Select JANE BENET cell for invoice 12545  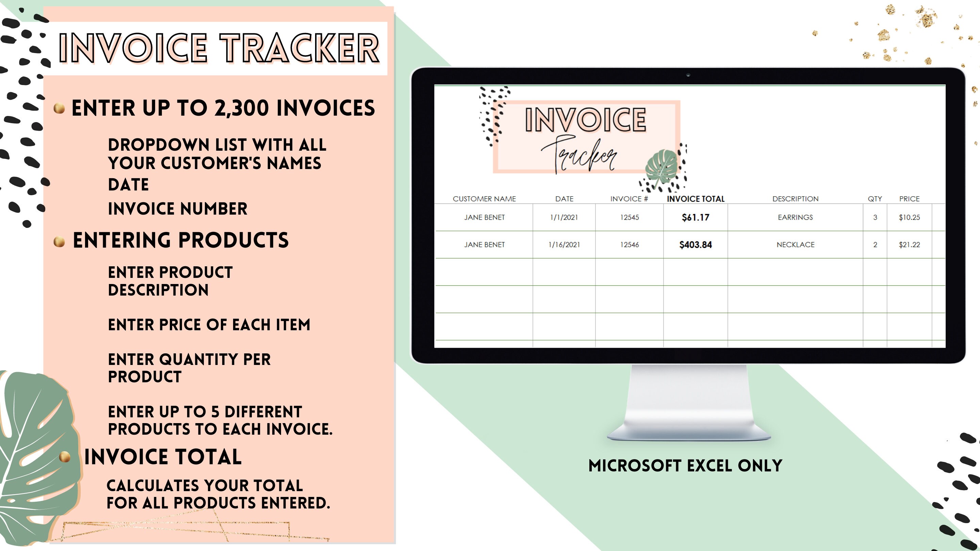(x=484, y=217)
